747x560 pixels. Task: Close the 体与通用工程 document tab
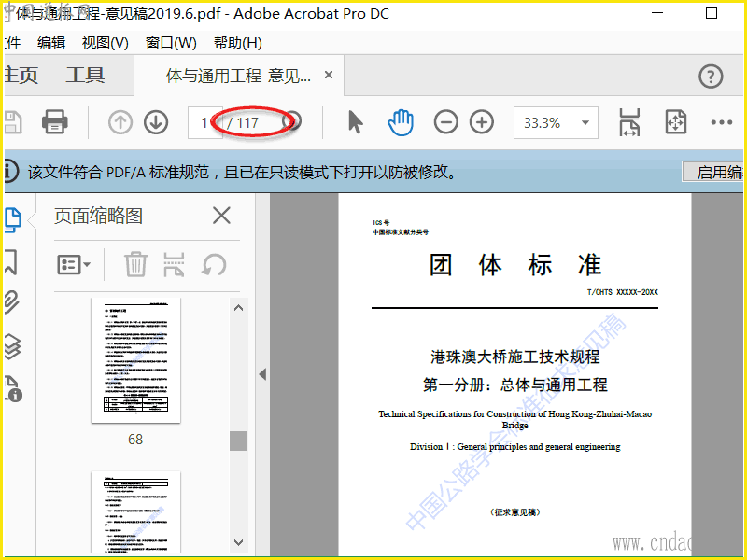click(x=329, y=75)
